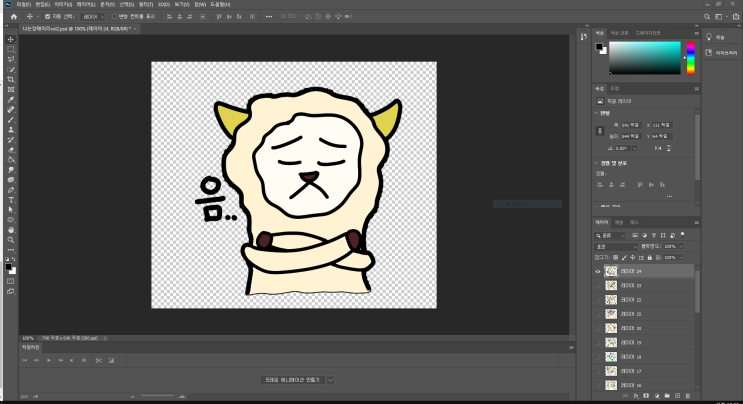The height and width of the screenshot is (404, 743).
Task: Select the Rectangular Marquee tool
Action: click(11, 49)
